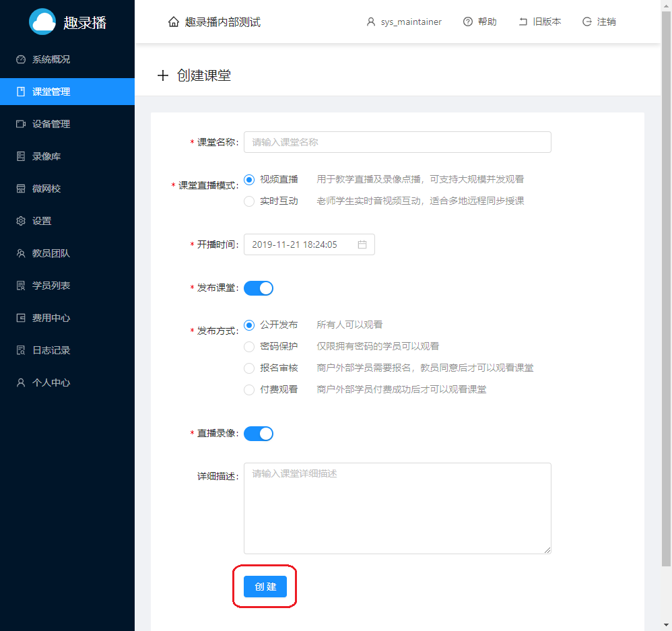Toggle the 发布课堂 switch
This screenshot has width=672, height=631.
click(x=259, y=288)
